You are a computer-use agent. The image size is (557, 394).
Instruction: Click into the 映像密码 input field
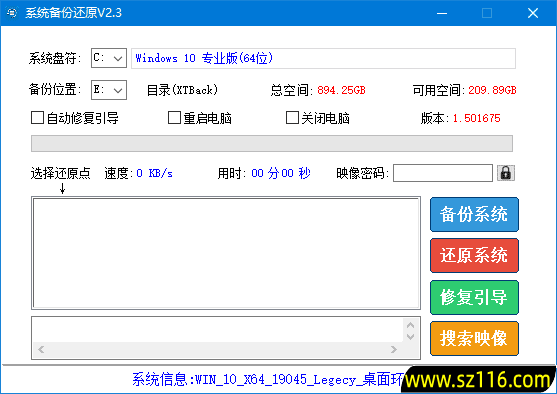tap(443, 173)
